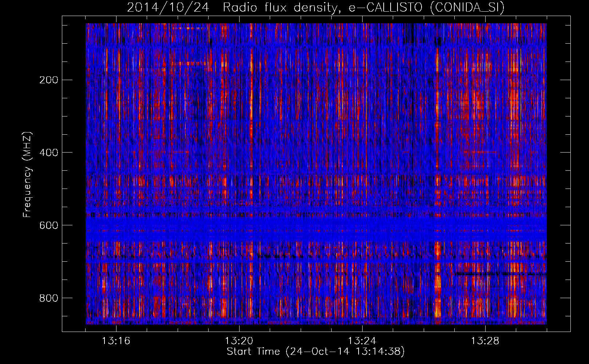Click the 13:16 time tick label
589x364 pixels.
(x=116, y=341)
